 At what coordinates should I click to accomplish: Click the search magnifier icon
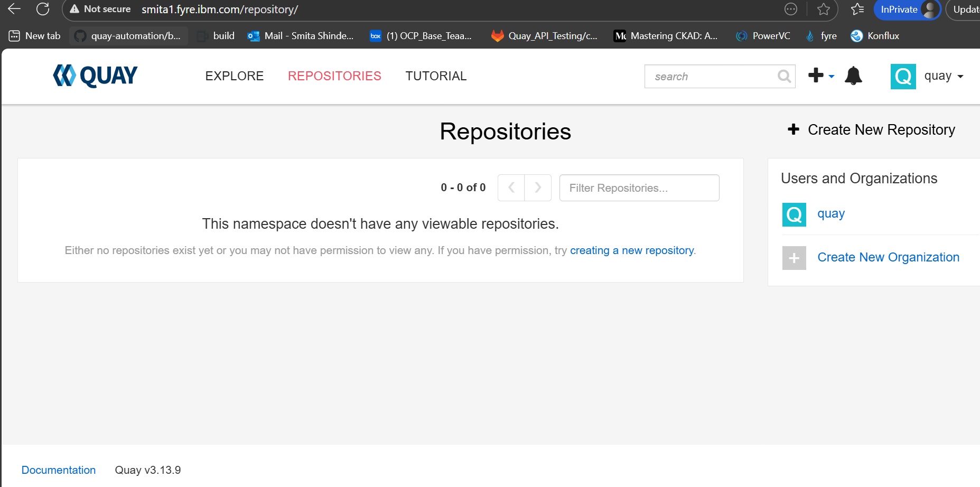(784, 77)
